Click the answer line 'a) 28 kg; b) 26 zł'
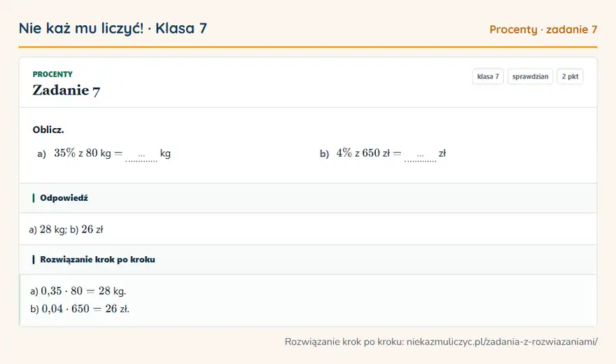The width and height of the screenshot is (616, 364). 66,230
